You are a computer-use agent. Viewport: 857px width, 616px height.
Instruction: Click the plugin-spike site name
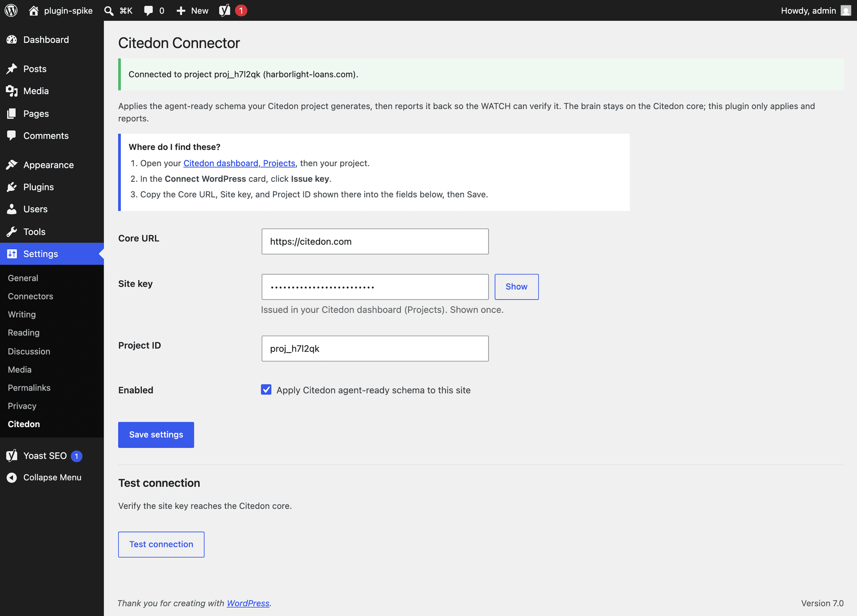(69, 11)
